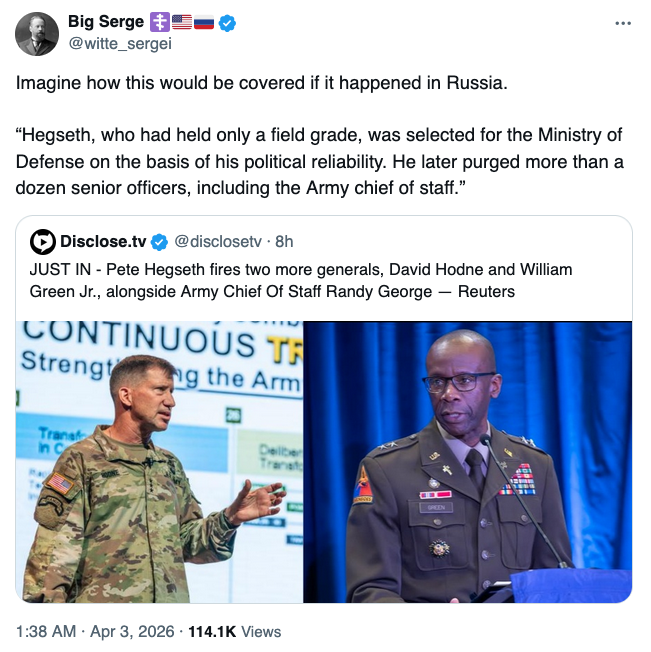
Task: Click the "Imagine how this would be covered" line
Action: 262,83
